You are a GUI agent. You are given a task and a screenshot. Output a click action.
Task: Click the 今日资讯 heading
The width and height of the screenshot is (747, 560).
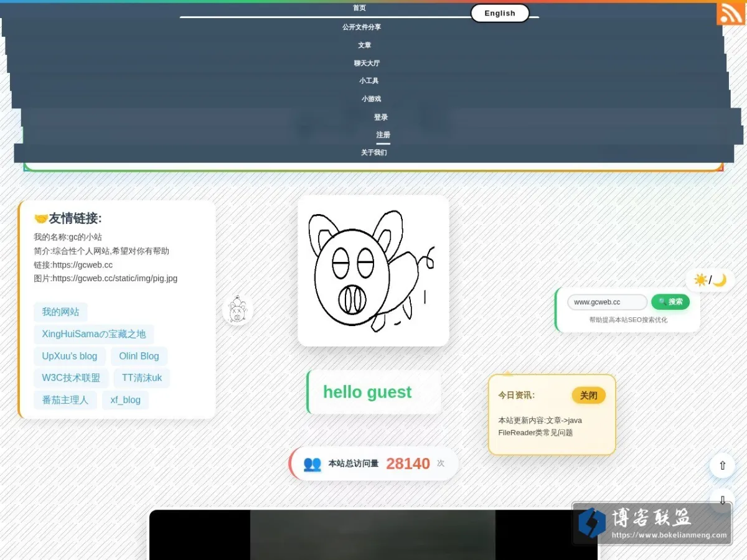click(516, 395)
